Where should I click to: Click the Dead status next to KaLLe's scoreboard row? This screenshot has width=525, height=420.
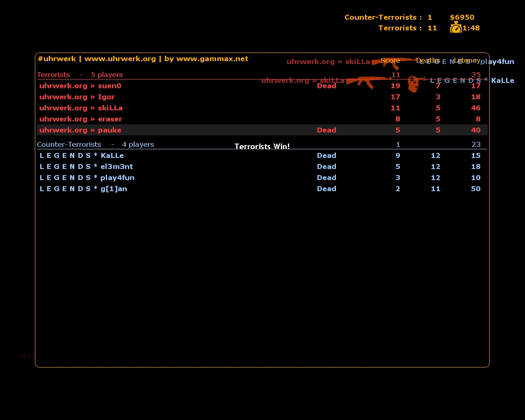coord(326,155)
